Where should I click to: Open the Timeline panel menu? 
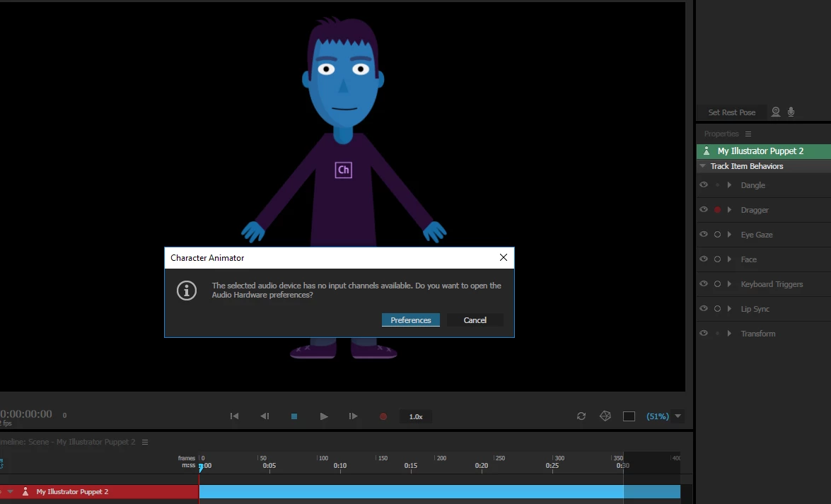pyautogui.click(x=145, y=442)
